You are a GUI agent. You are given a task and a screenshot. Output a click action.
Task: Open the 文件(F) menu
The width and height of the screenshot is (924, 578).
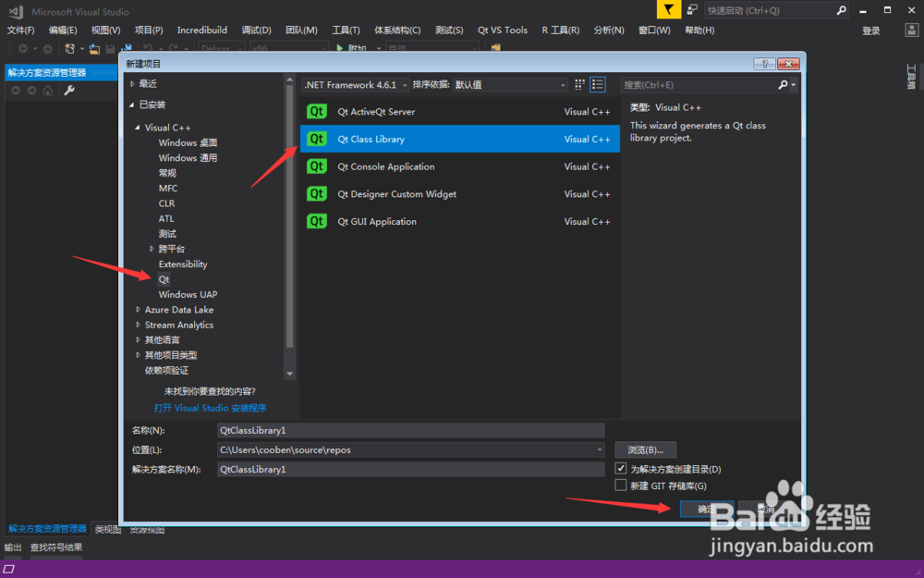point(20,31)
